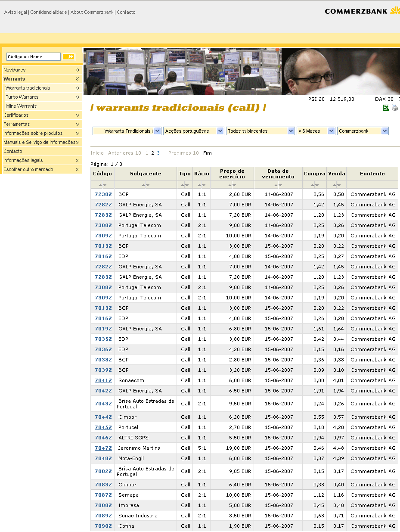Sort Tipo column ascending arrow

pyautogui.click(x=183, y=185)
